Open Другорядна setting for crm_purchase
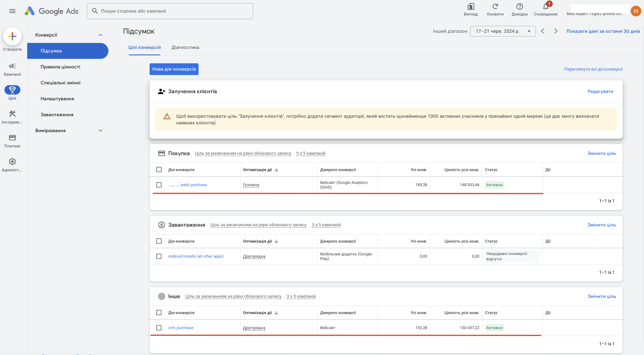Screen dimensions: 644x355 click(254, 328)
